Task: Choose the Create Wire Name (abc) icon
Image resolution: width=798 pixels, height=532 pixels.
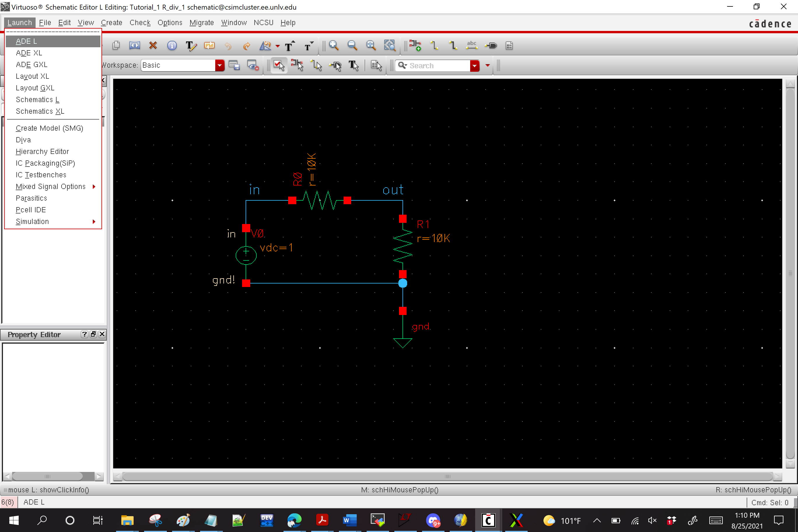Action: click(471, 45)
